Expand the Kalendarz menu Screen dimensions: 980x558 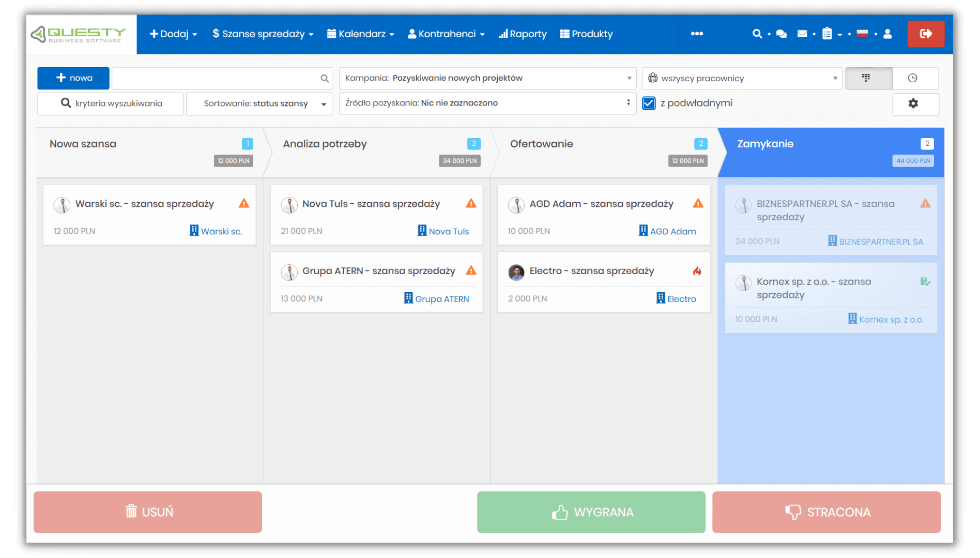tap(361, 34)
